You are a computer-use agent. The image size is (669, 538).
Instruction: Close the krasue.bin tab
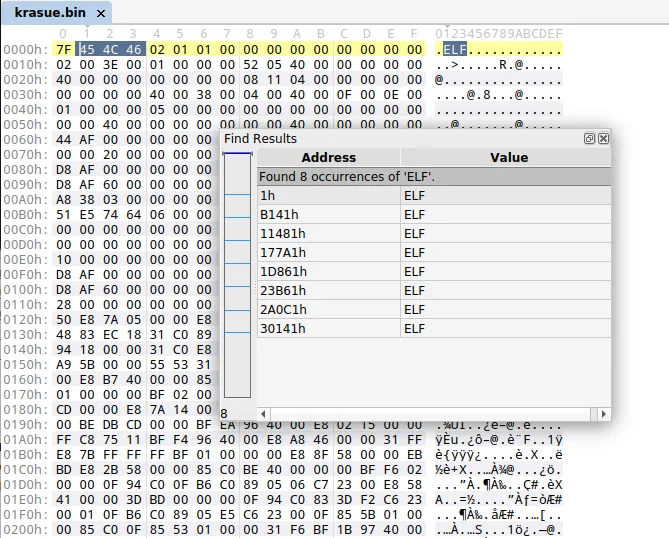pos(101,14)
